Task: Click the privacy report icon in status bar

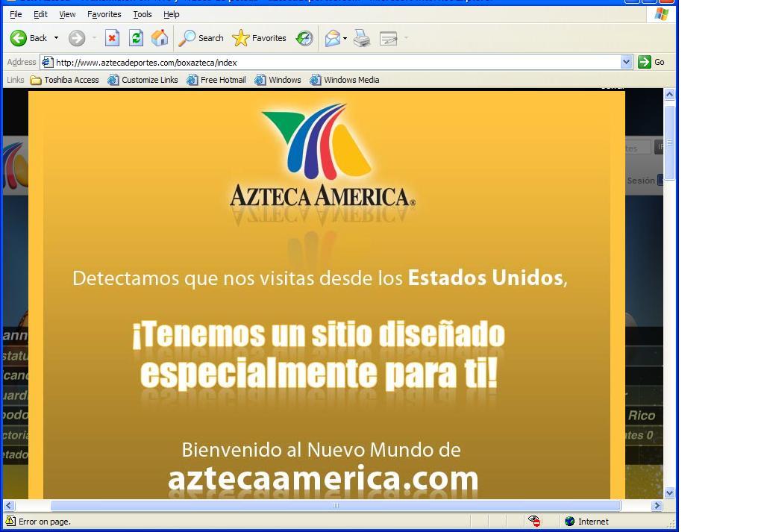Action: pos(534,522)
